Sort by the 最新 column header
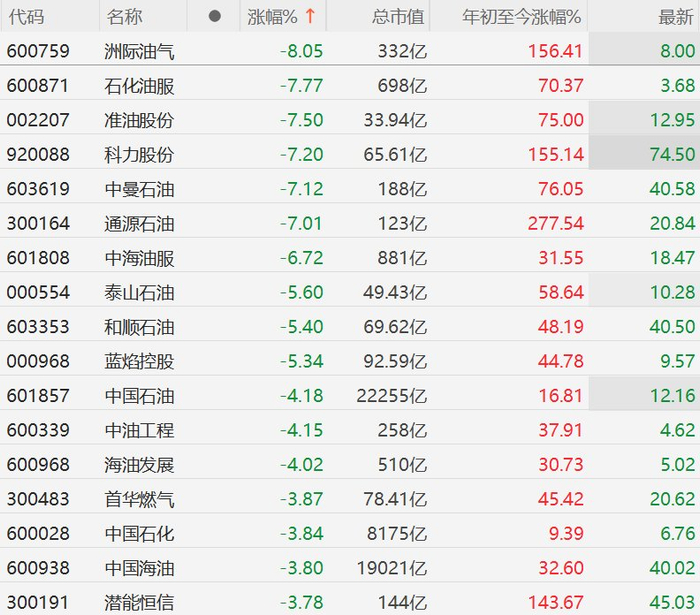Screen dimensions: 700x615 [x=676, y=17]
